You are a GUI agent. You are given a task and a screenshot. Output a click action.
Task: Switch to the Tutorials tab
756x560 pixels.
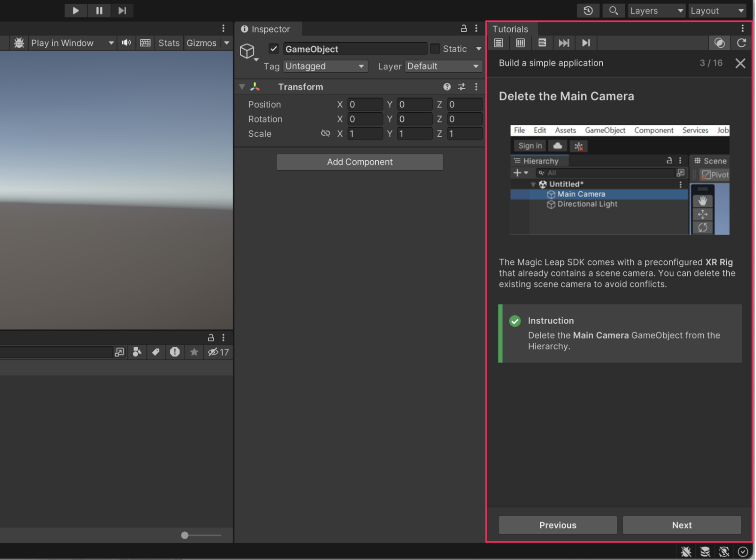(510, 29)
